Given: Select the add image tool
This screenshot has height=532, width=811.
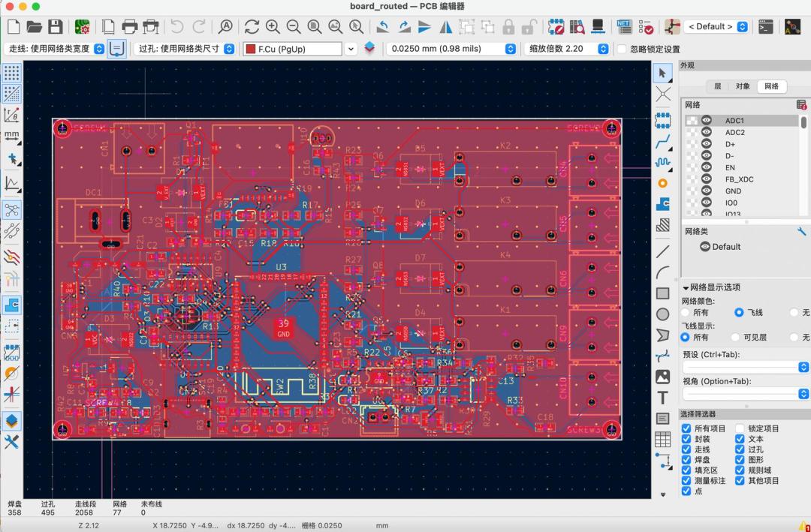Looking at the screenshot, I should click(662, 377).
